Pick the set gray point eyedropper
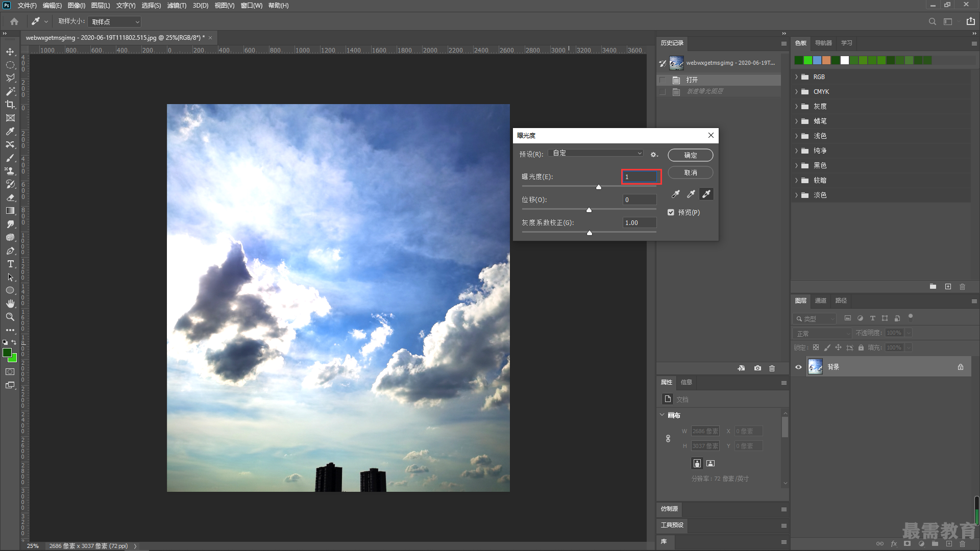This screenshot has height=551, width=980. pyautogui.click(x=691, y=194)
